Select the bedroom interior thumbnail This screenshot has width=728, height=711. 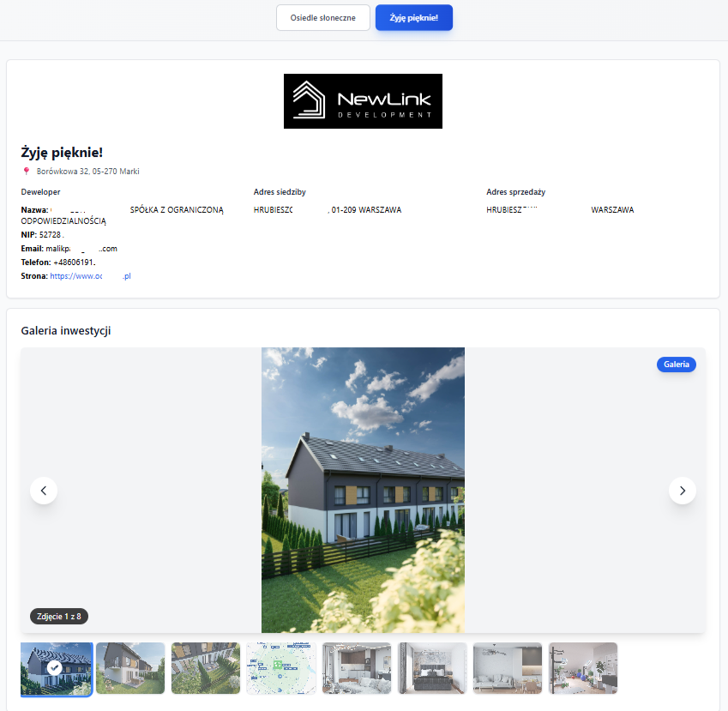pos(432,668)
